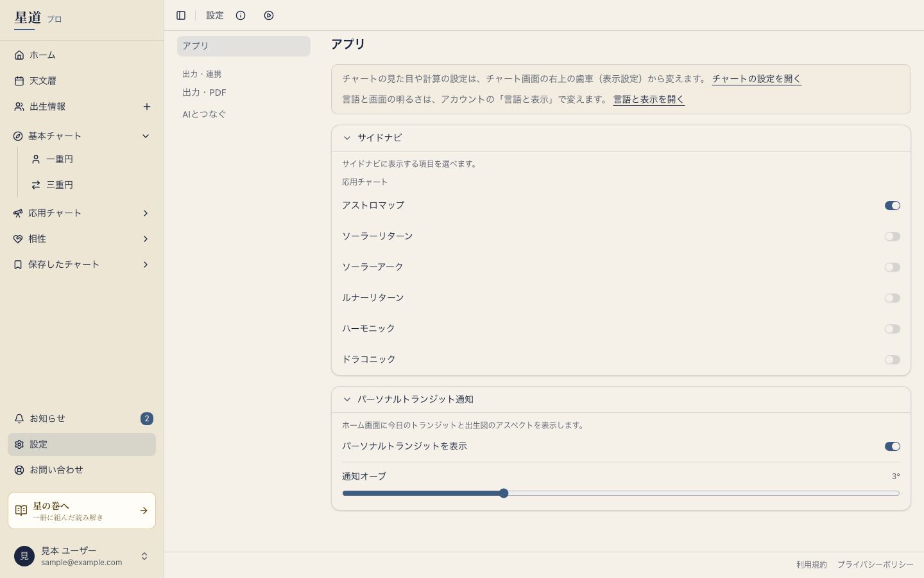
Task: Enable the ドラコニック toggle
Action: [893, 360]
